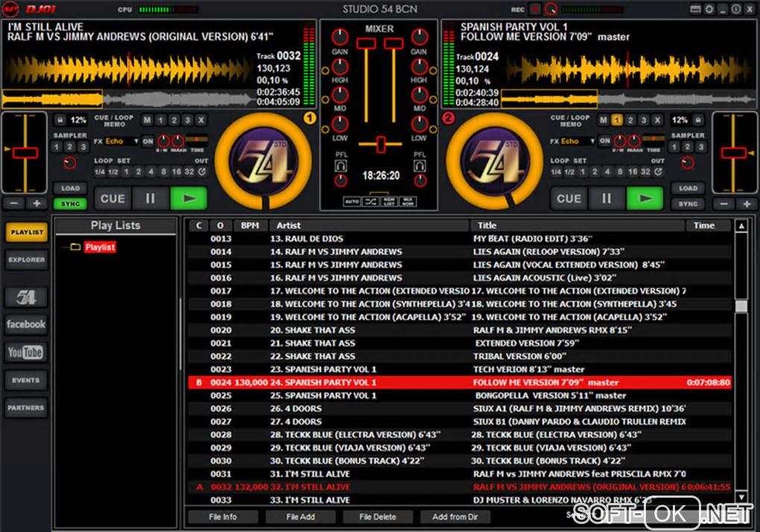
Task: Click the record button at the top bar
Action: coord(535,9)
